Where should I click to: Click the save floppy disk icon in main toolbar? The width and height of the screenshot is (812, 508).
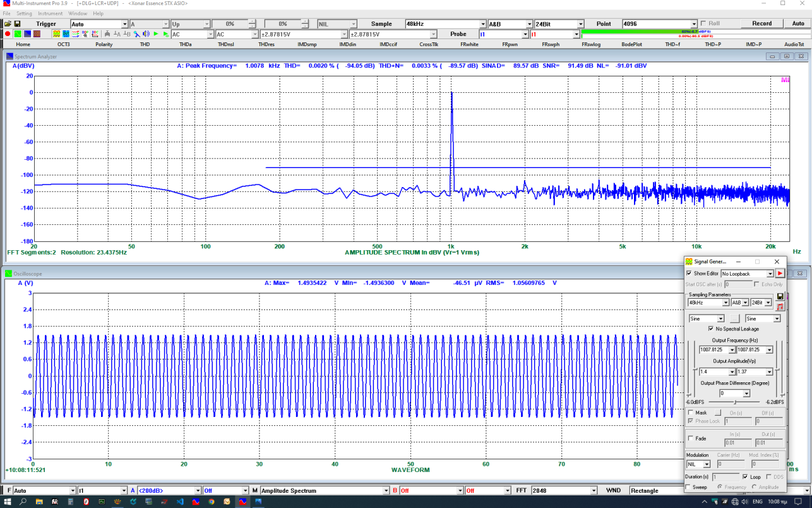[18, 23]
